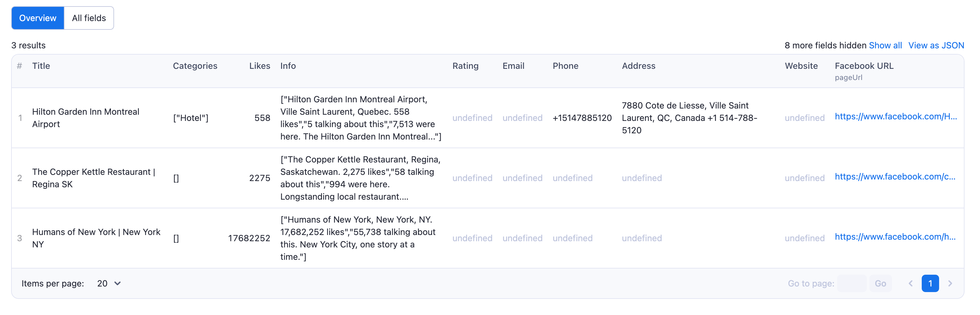This screenshot has height=315, width=980.
Task: Select page 1 pagination button
Action: [x=930, y=283]
